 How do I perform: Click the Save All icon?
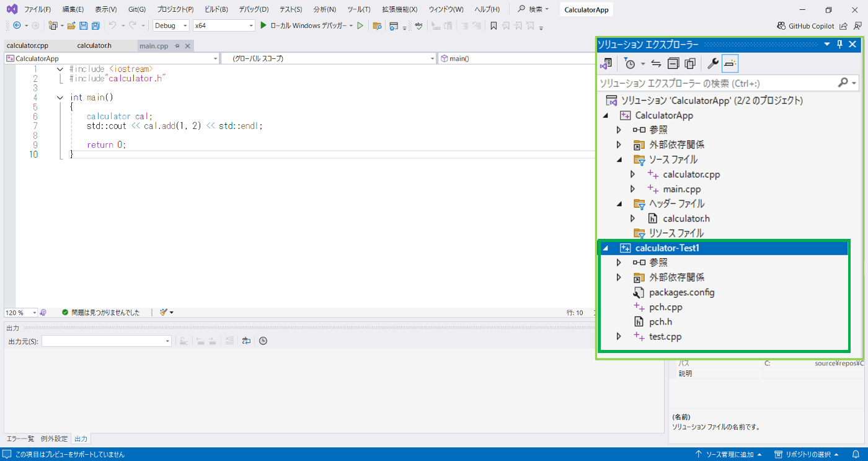[95, 25]
